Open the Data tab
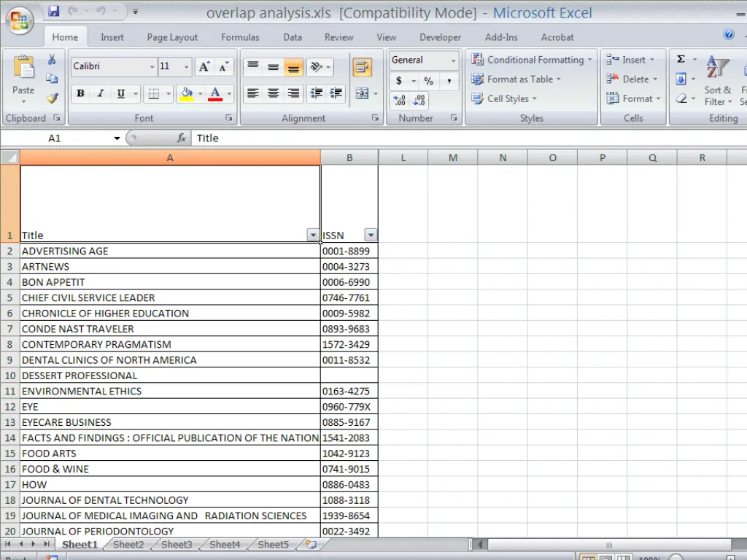The height and width of the screenshot is (560, 747). click(293, 37)
